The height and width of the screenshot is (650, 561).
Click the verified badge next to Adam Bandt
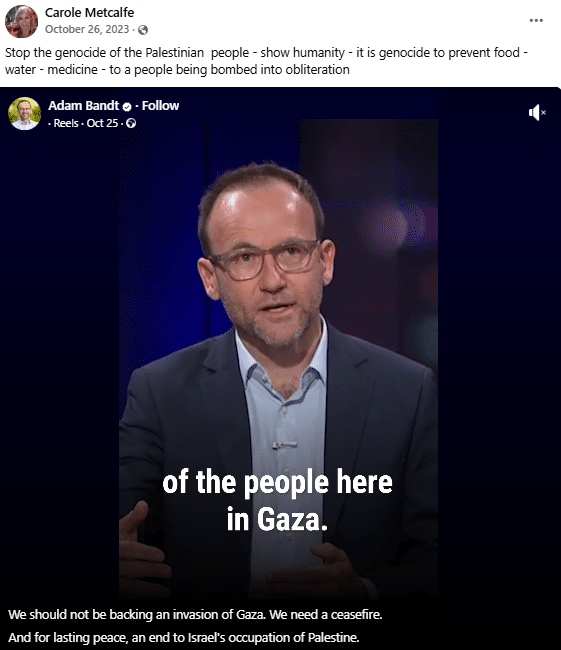(x=127, y=107)
